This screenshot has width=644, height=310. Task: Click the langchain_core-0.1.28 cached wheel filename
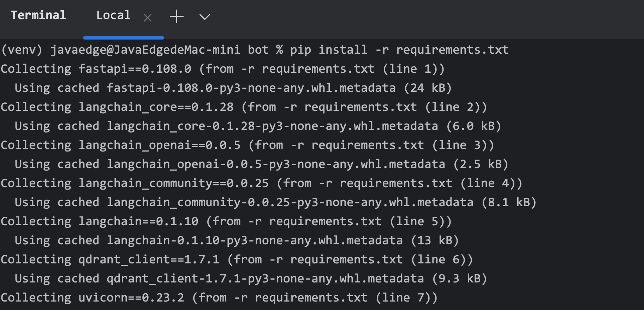[x=272, y=126]
